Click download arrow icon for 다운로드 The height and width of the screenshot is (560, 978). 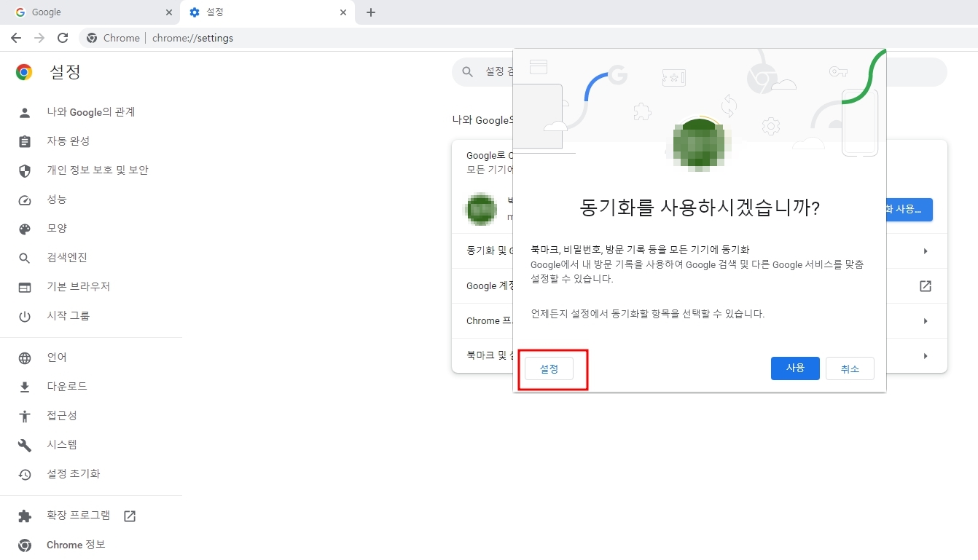point(25,387)
